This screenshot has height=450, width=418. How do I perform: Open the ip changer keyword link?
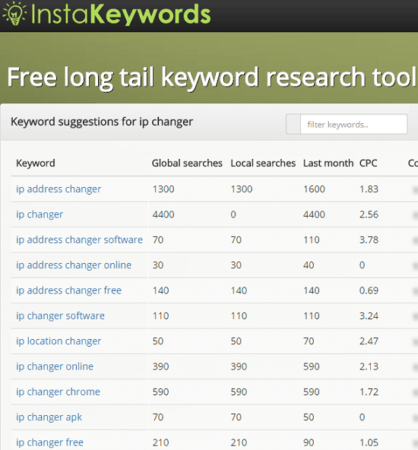click(x=40, y=215)
